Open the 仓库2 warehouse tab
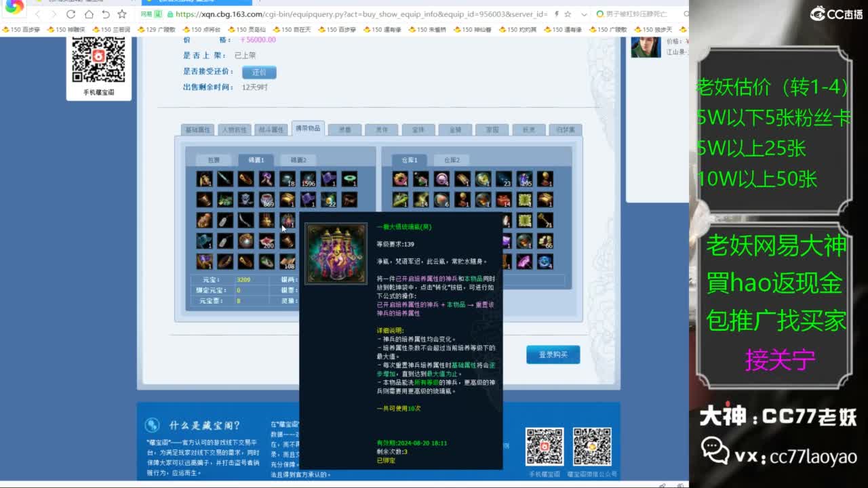Screen dimensions: 868x488 click(452, 160)
